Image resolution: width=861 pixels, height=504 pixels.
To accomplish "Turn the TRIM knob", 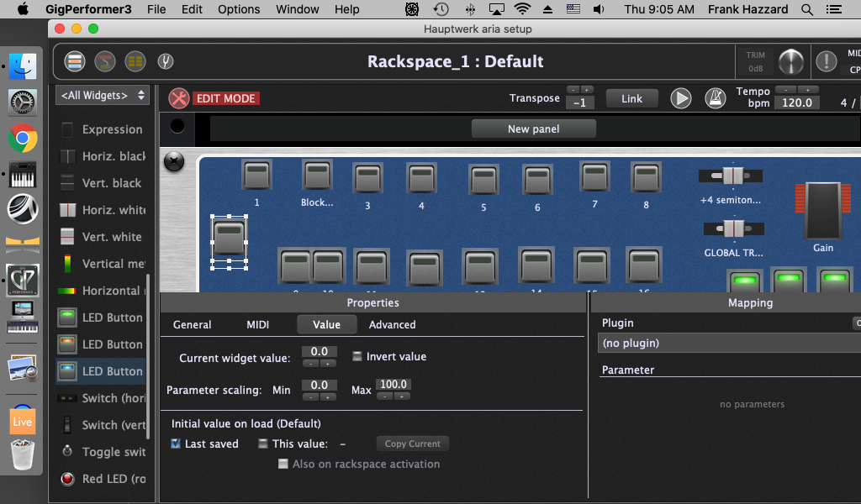I will [x=790, y=61].
